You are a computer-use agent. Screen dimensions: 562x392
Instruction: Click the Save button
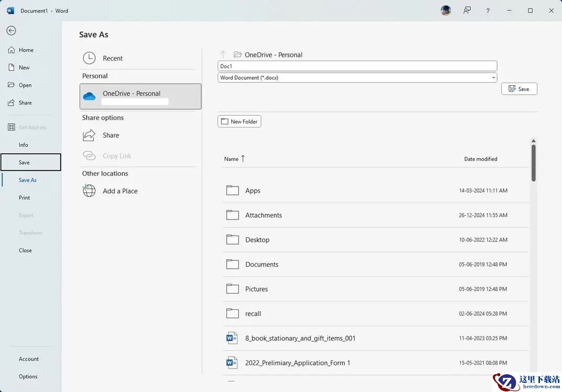(519, 89)
